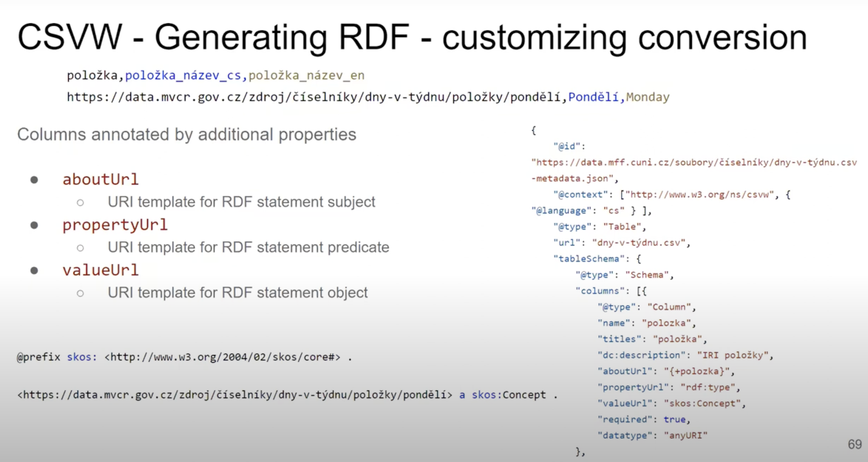Click "URI template for RDF statement predicate"
The width and height of the screenshot is (868, 462).
pyautogui.click(x=248, y=248)
